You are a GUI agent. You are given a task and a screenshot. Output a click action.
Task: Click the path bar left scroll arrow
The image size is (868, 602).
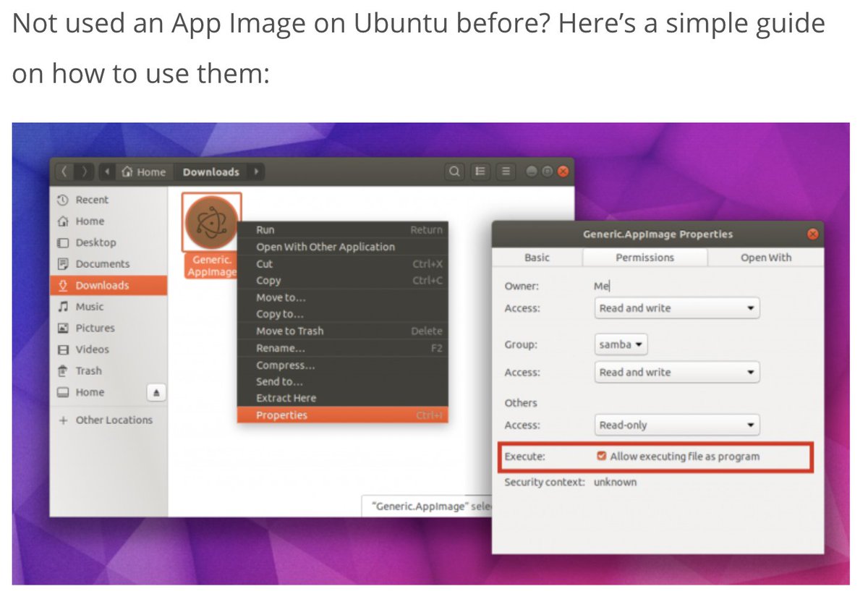click(x=107, y=171)
